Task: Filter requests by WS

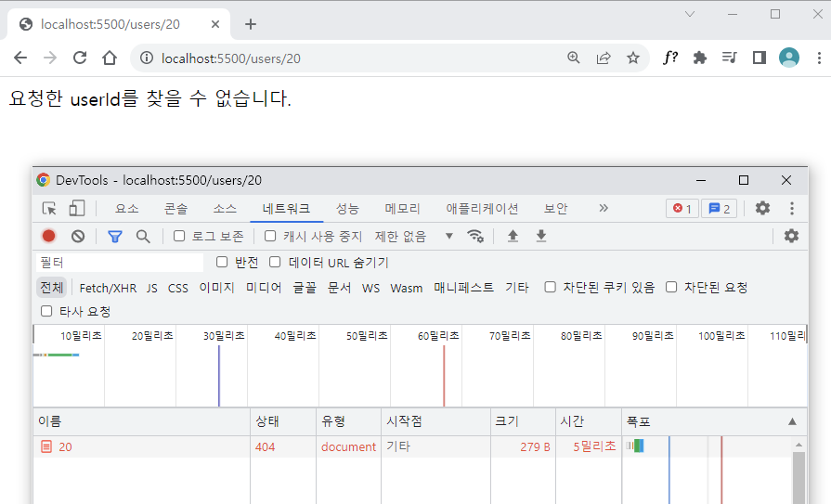Action: tap(371, 288)
